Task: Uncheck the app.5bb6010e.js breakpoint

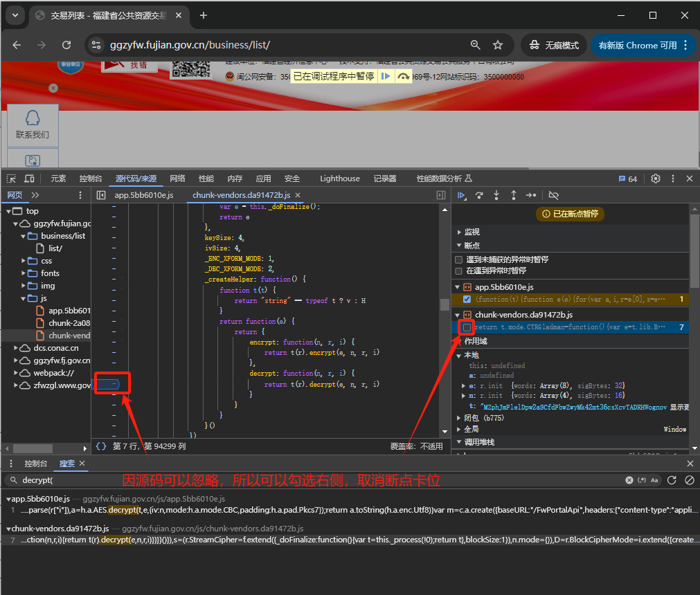Action: coord(467,300)
